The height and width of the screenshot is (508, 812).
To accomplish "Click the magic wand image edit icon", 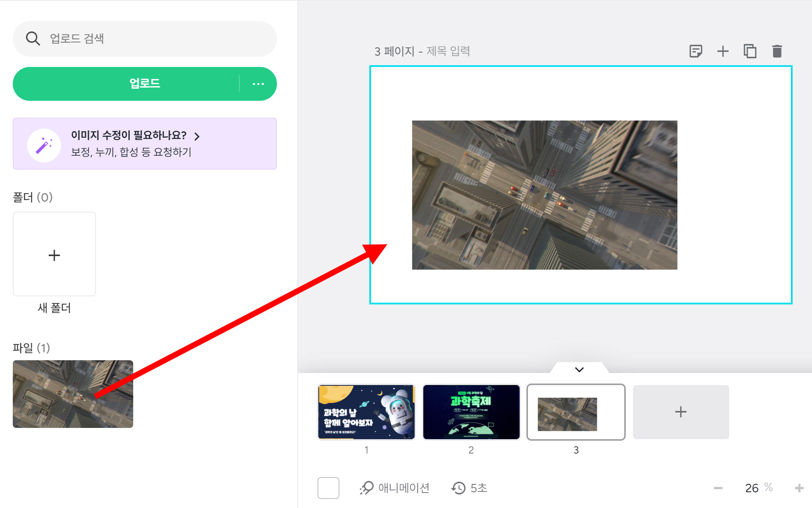I will [44, 145].
